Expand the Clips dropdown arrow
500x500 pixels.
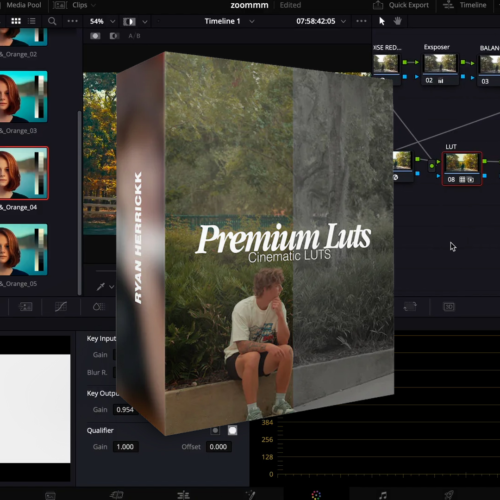point(93,5)
